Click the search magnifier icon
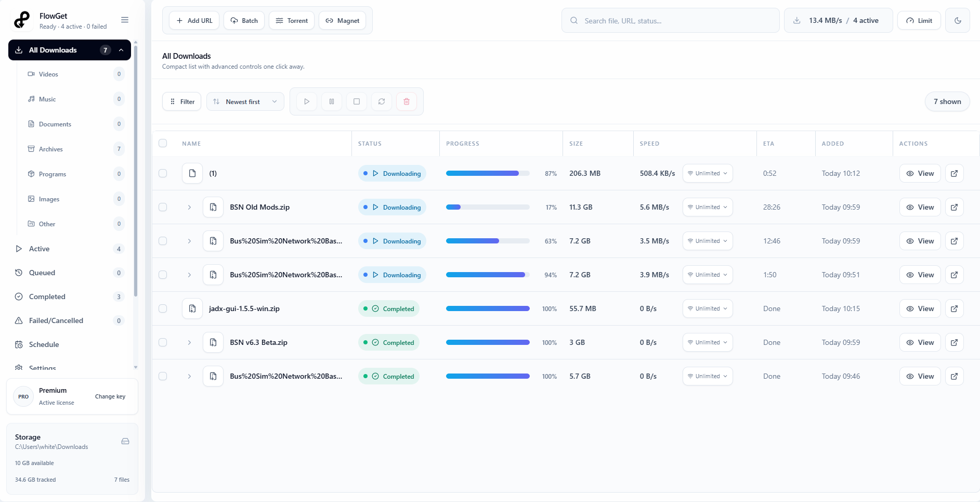 [x=574, y=21]
